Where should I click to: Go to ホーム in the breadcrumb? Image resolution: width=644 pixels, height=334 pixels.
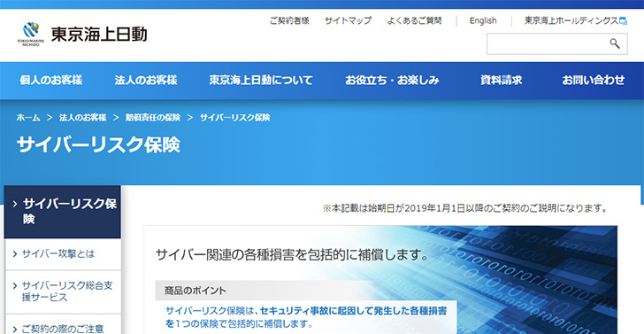click(x=28, y=118)
